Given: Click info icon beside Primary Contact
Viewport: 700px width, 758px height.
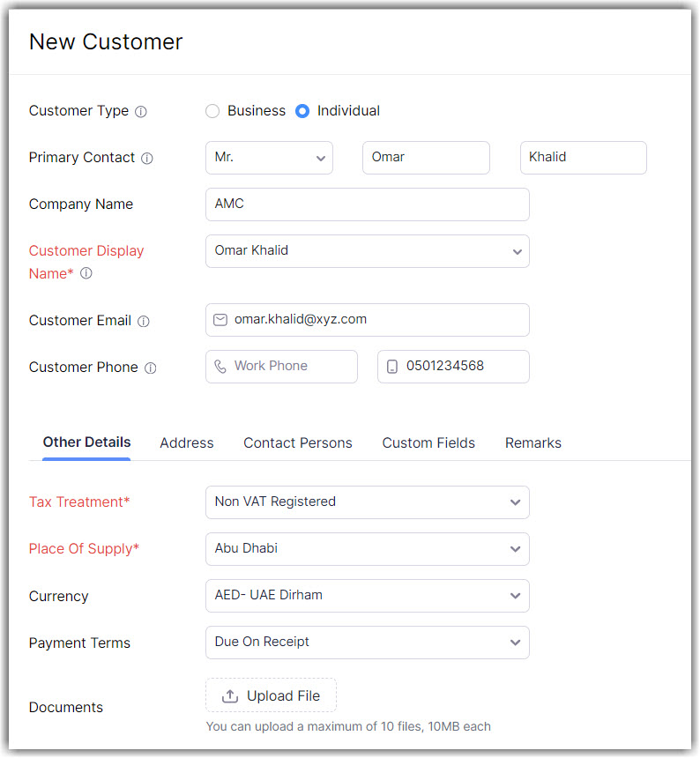Looking at the screenshot, I should pyautogui.click(x=147, y=159).
